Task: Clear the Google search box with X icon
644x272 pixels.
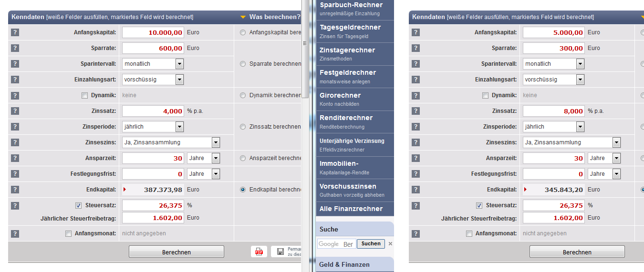Action: tap(390, 244)
